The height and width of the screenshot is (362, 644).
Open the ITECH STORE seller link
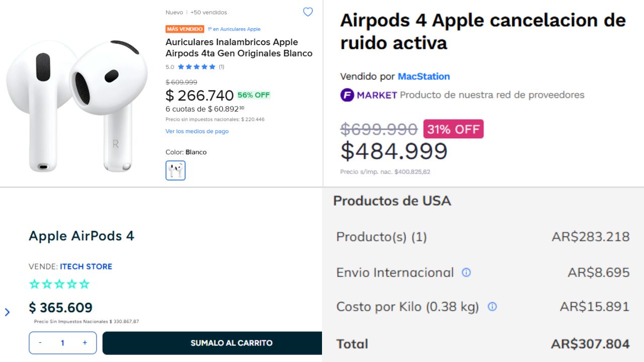[x=86, y=266]
